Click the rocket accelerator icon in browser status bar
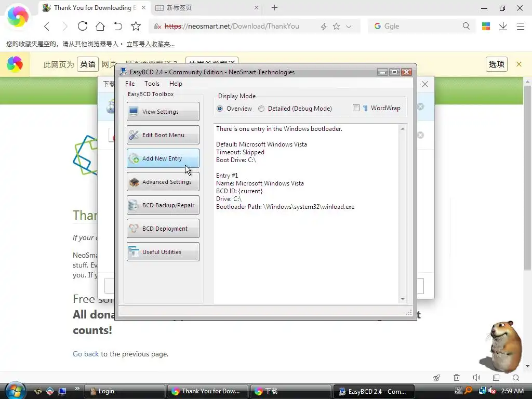The width and height of the screenshot is (532, 399). pyautogui.click(x=436, y=378)
